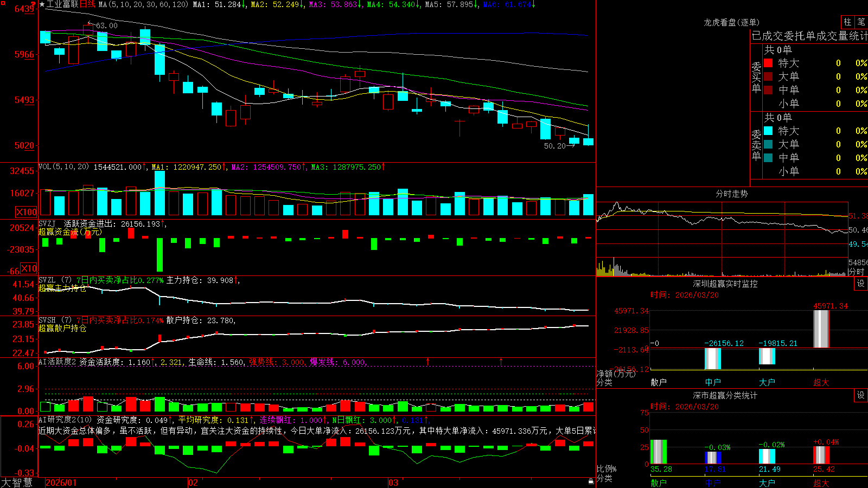Click the 委卖单 section label
The width and height of the screenshot is (868, 488).
(x=756, y=145)
